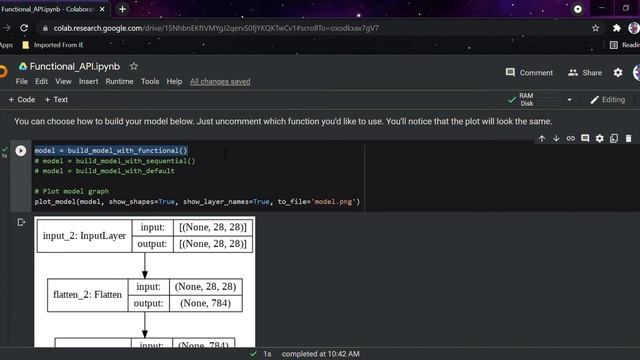Move cell down with arrow icon
640x360 pixels.
(x=556, y=138)
